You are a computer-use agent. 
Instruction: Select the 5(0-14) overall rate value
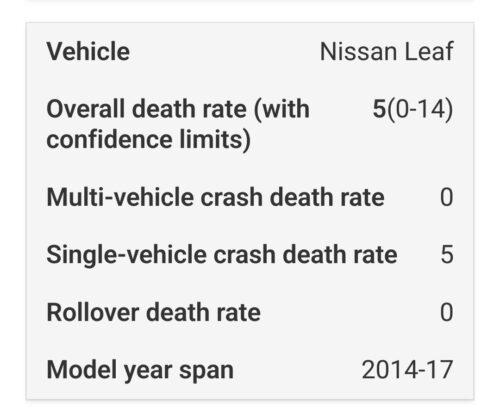(x=413, y=109)
